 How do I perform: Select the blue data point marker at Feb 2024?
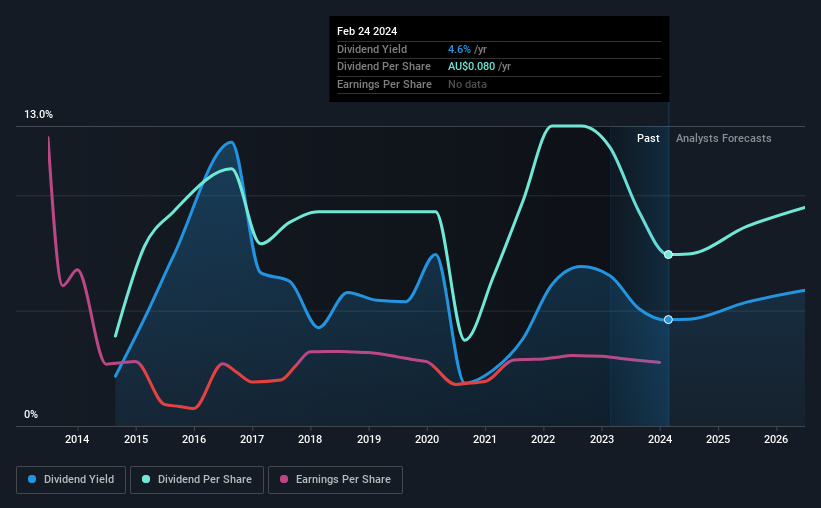668,319
